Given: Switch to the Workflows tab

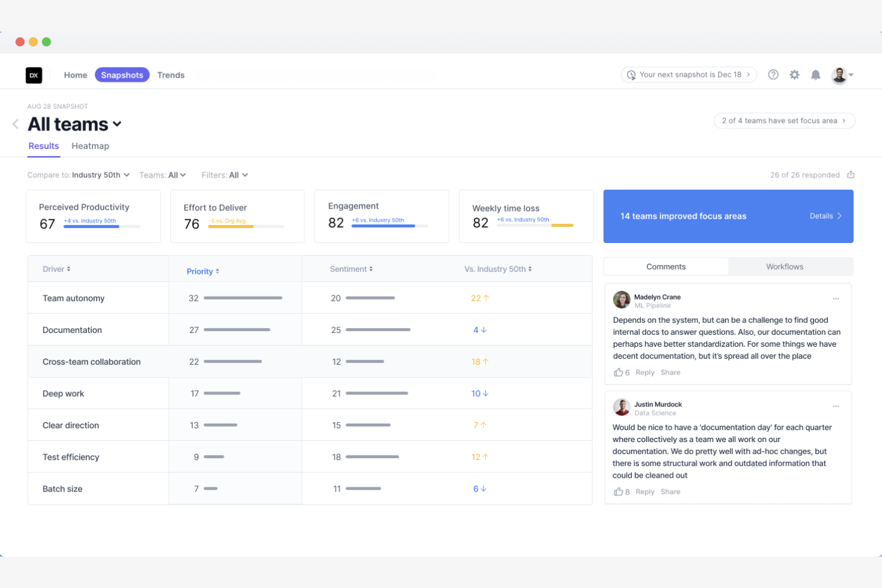Looking at the screenshot, I should [x=784, y=266].
